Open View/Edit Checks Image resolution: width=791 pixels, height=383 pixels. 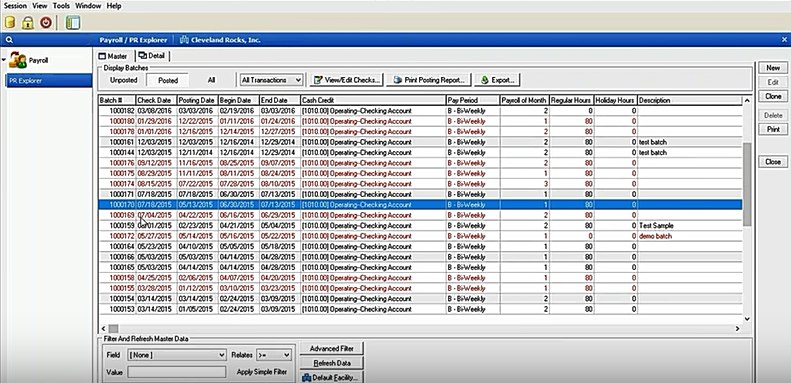347,80
